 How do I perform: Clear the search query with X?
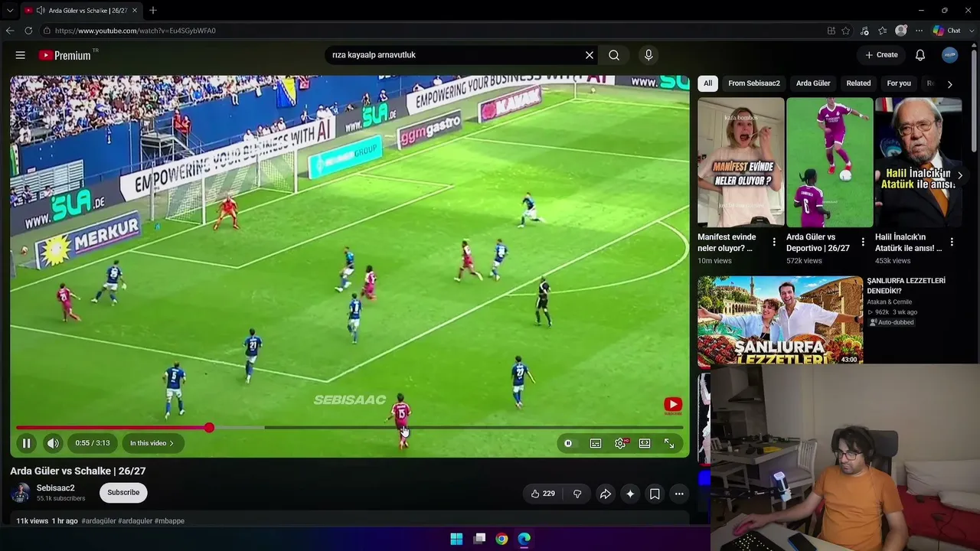pyautogui.click(x=590, y=55)
